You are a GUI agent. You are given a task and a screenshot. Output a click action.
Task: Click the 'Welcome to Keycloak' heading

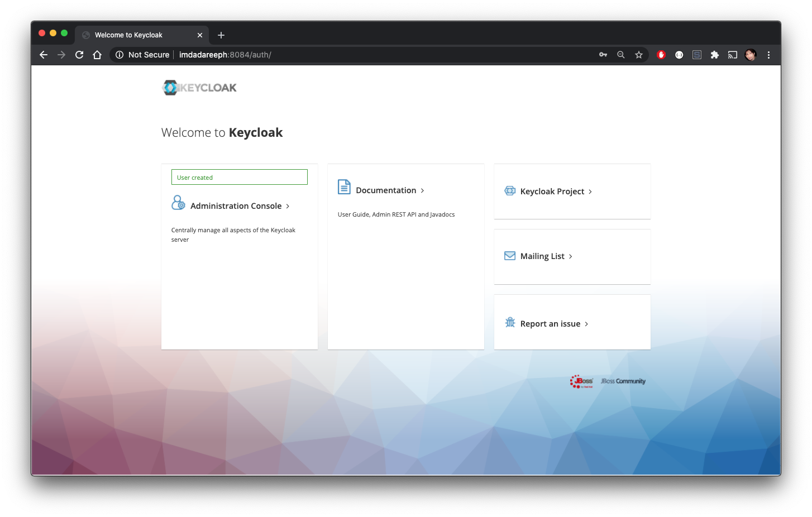pyautogui.click(x=222, y=132)
